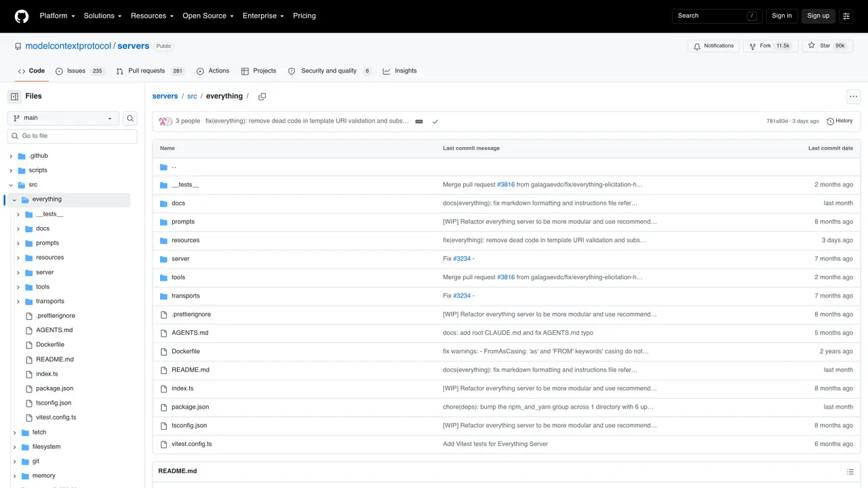Image resolution: width=868 pixels, height=488 pixels.
Task: Open the GitHub homepage logo
Action: (x=22, y=16)
